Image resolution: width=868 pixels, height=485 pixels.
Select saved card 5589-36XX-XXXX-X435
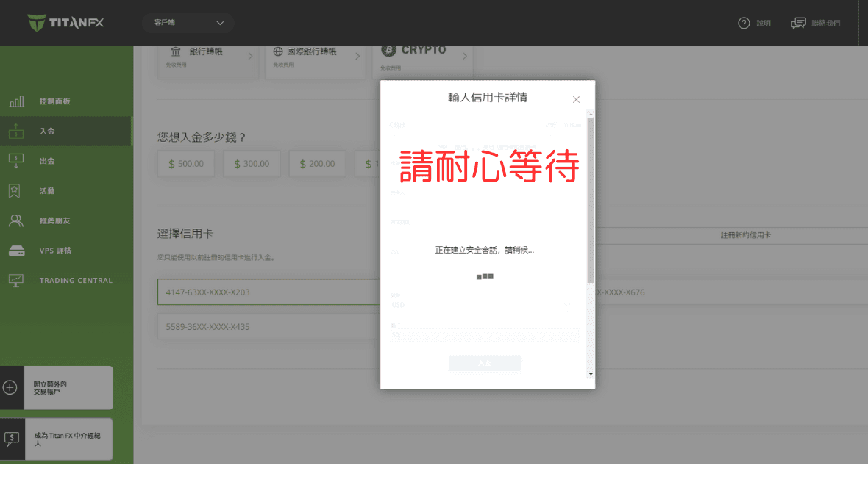221,326
